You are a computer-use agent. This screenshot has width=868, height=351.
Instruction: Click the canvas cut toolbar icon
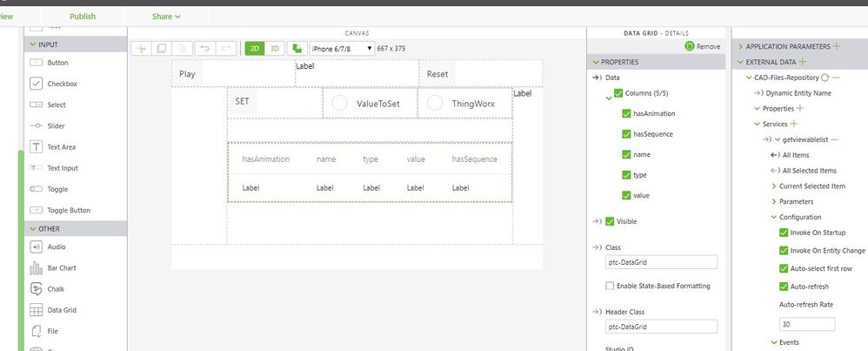pyautogui.click(x=141, y=48)
